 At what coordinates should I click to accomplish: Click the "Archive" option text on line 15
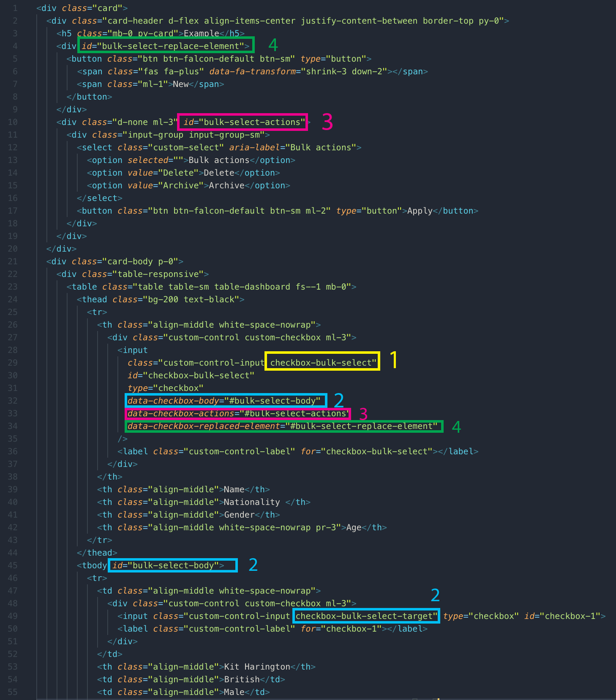coord(227,185)
